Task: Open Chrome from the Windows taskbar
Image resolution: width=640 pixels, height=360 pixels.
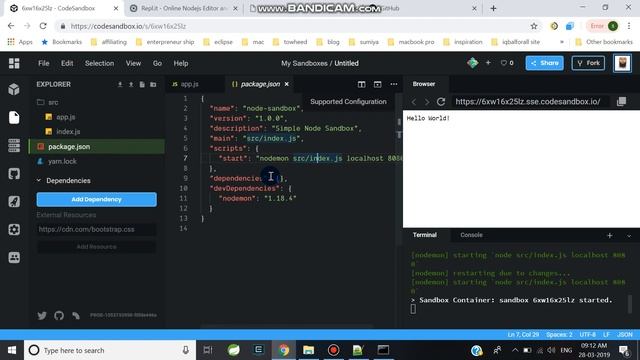Action: coord(284,350)
